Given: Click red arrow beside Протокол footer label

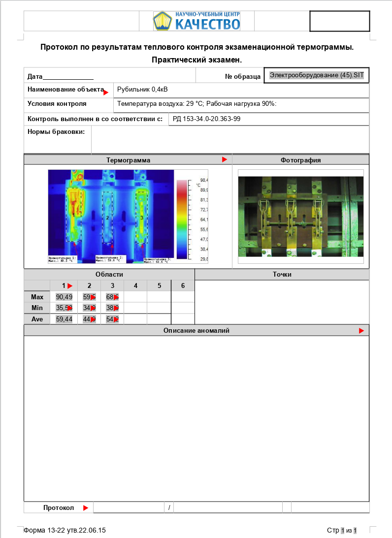Looking at the screenshot, I should pyautogui.click(x=86, y=508).
